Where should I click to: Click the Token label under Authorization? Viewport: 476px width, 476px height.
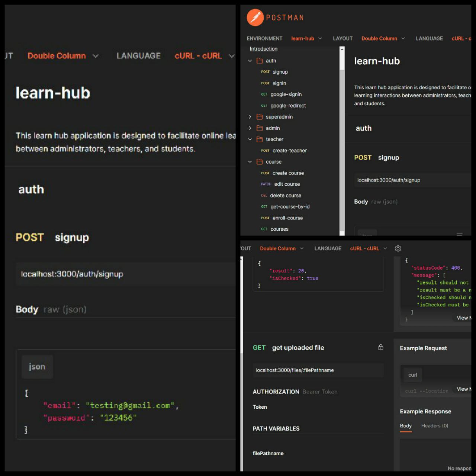tap(260, 407)
